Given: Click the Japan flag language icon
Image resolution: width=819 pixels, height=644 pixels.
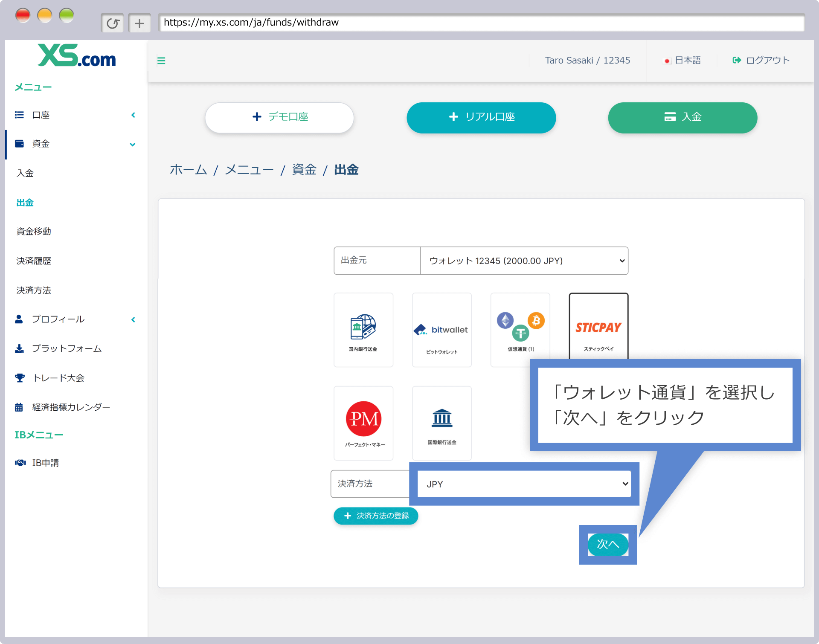Looking at the screenshot, I should coord(667,61).
